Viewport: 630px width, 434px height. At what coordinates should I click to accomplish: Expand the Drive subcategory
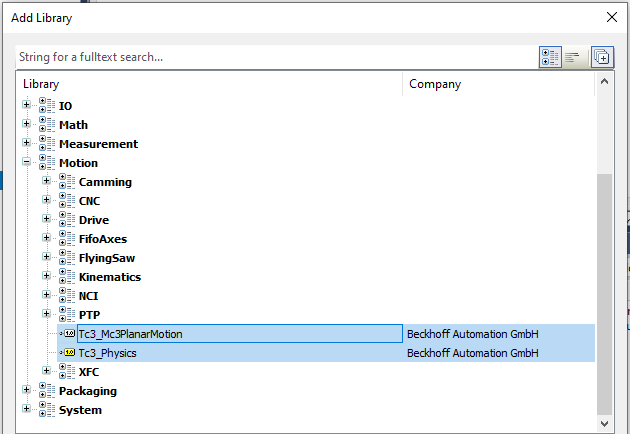(46, 219)
